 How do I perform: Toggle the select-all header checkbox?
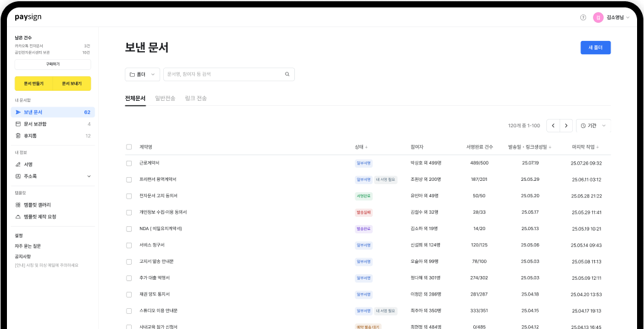click(129, 147)
